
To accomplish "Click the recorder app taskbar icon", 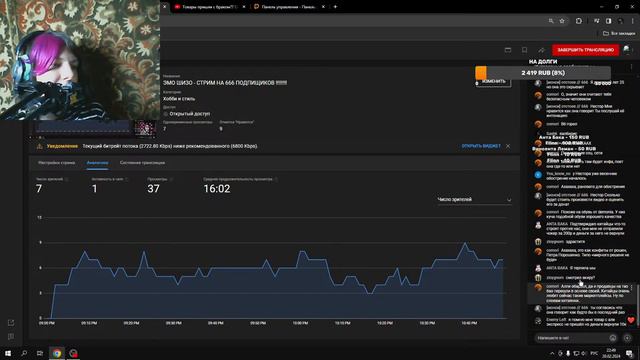I will (x=73, y=353).
